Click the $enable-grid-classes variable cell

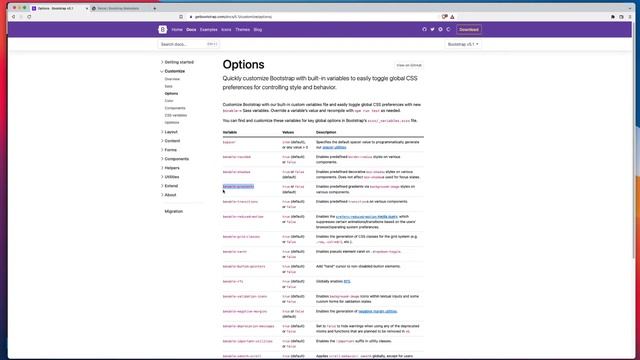click(241, 237)
